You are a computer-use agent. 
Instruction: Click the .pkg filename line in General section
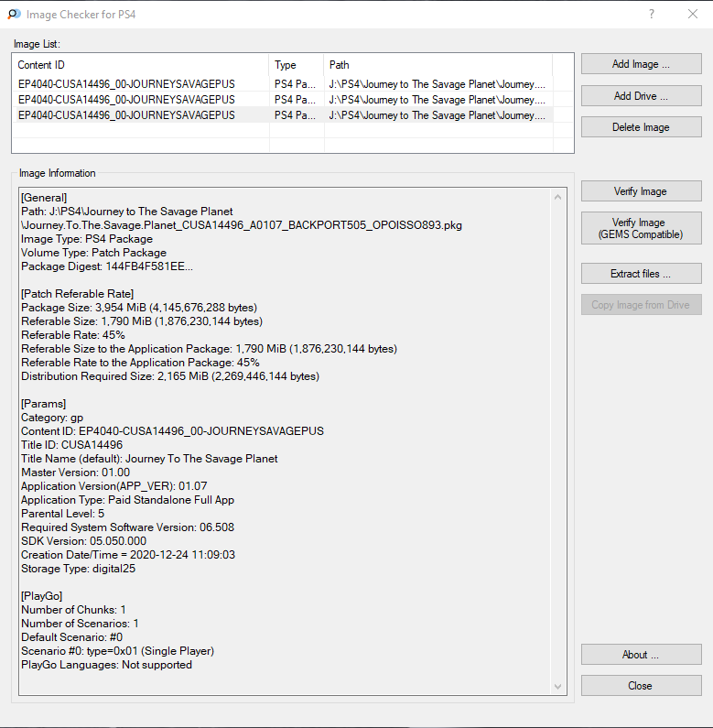click(242, 225)
